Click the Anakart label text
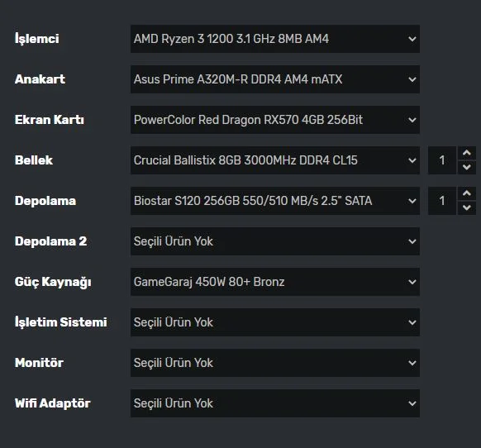This screenshot has width=481, height=448. [x=40, y=79]
